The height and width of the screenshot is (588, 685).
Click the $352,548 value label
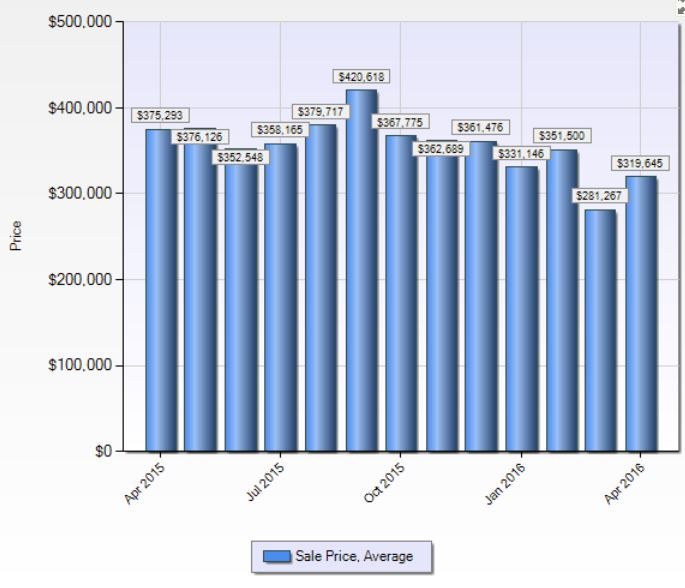[240, 157]
